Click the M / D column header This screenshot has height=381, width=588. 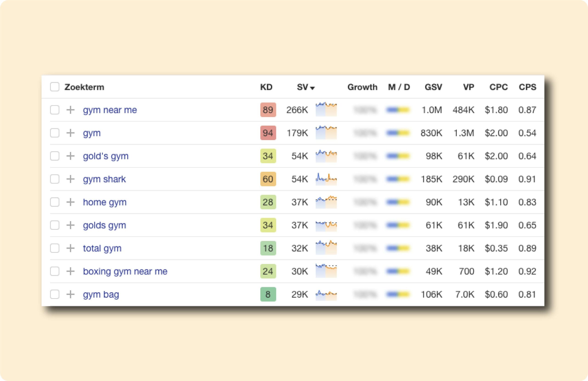click(399, 87)
